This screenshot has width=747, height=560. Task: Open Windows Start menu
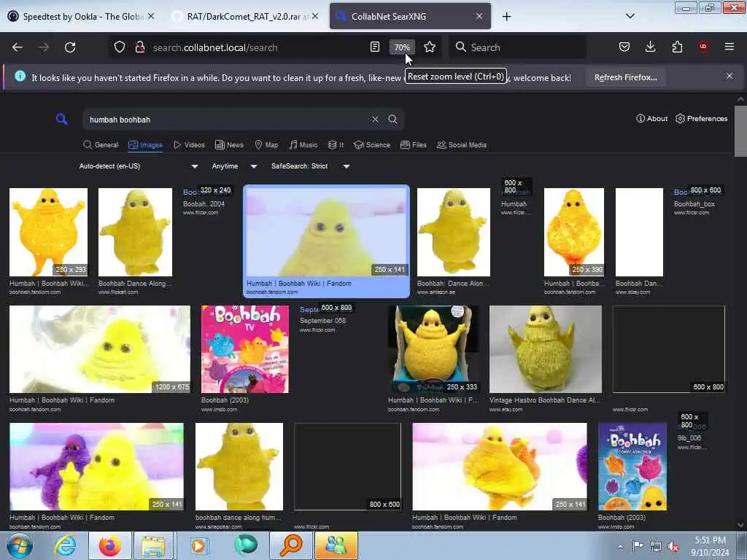coord(19,545)
